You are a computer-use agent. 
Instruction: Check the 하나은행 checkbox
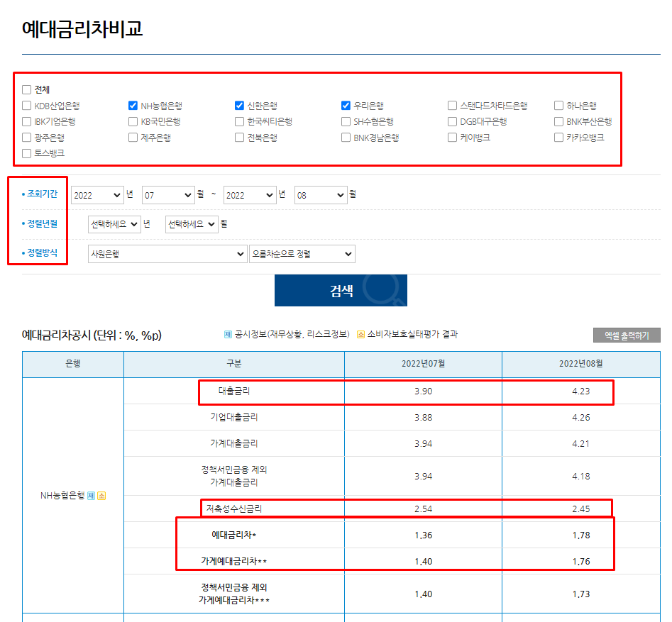(558, 106)
